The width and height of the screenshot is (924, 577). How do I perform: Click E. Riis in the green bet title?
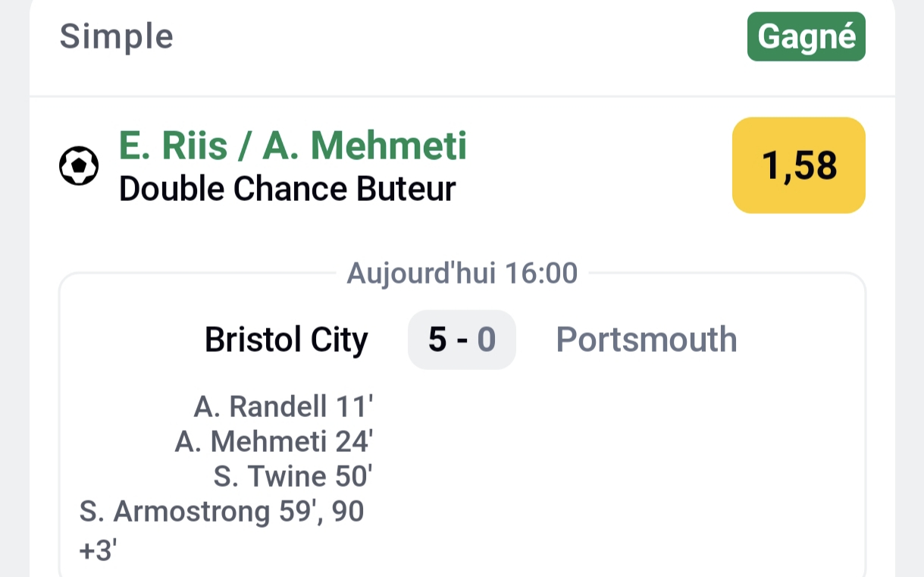point(173,146)
